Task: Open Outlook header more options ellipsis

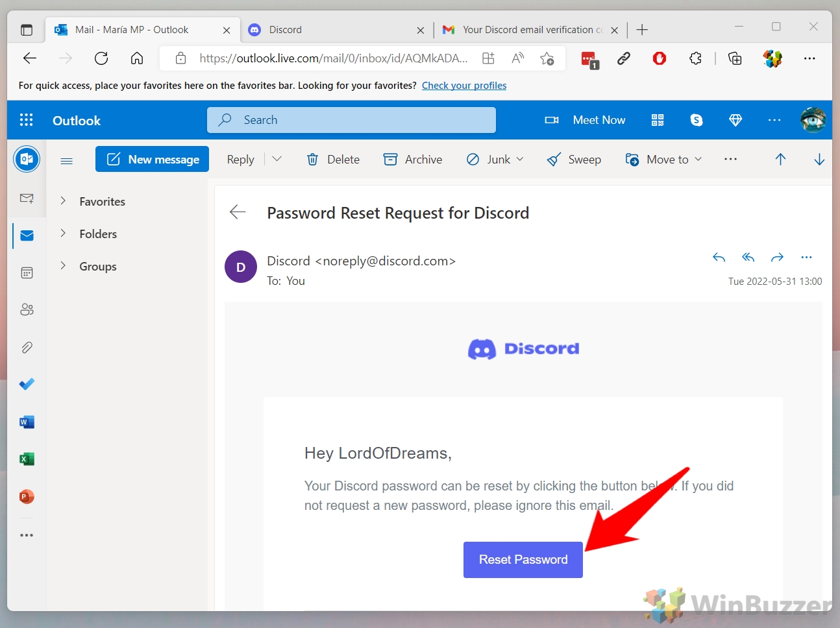Action: coord(774,120)
